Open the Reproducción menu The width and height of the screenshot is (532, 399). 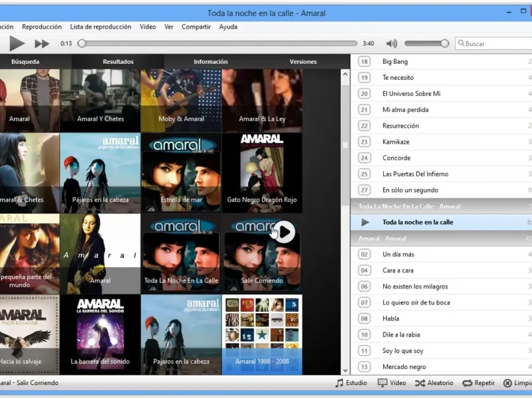pos(42,27)
